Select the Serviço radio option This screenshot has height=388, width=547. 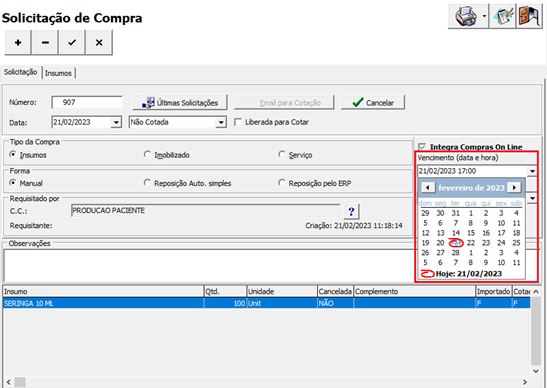(x=282, y=154)
